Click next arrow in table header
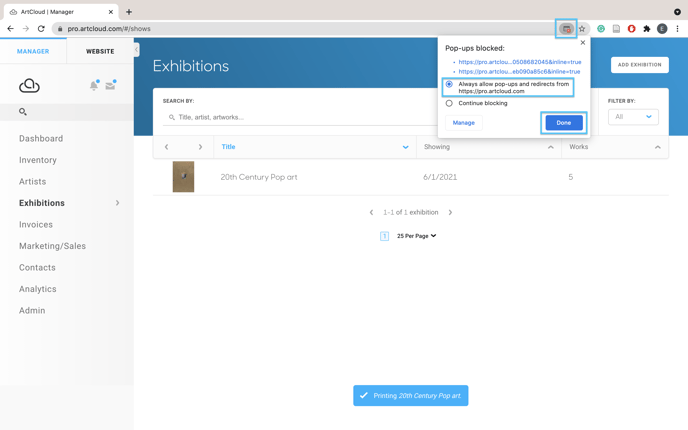The height and width of the screenshot is (430, 688). pyautogui.click(x=200, y=147)
